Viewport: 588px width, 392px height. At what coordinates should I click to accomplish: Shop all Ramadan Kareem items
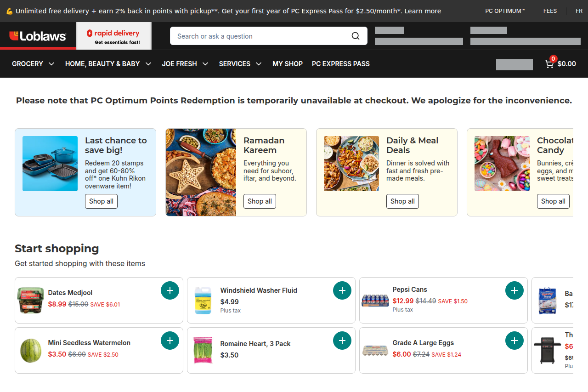click(x=259, y=201)
